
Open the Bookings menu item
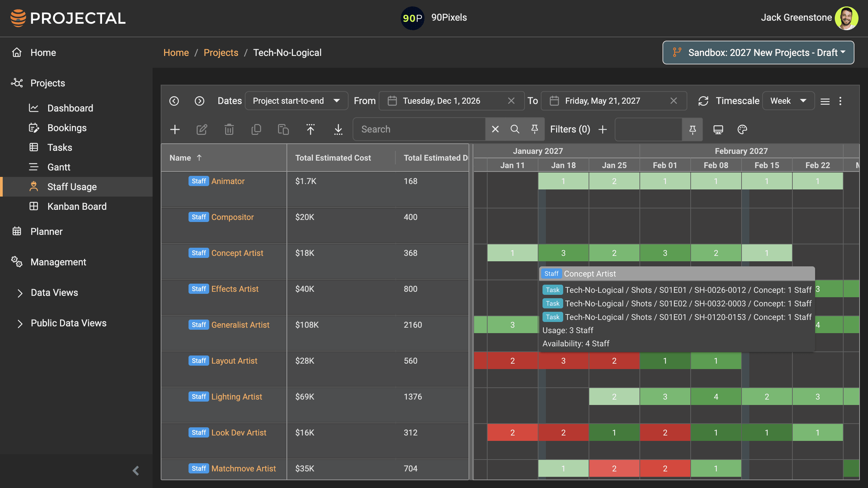point(67,128)
